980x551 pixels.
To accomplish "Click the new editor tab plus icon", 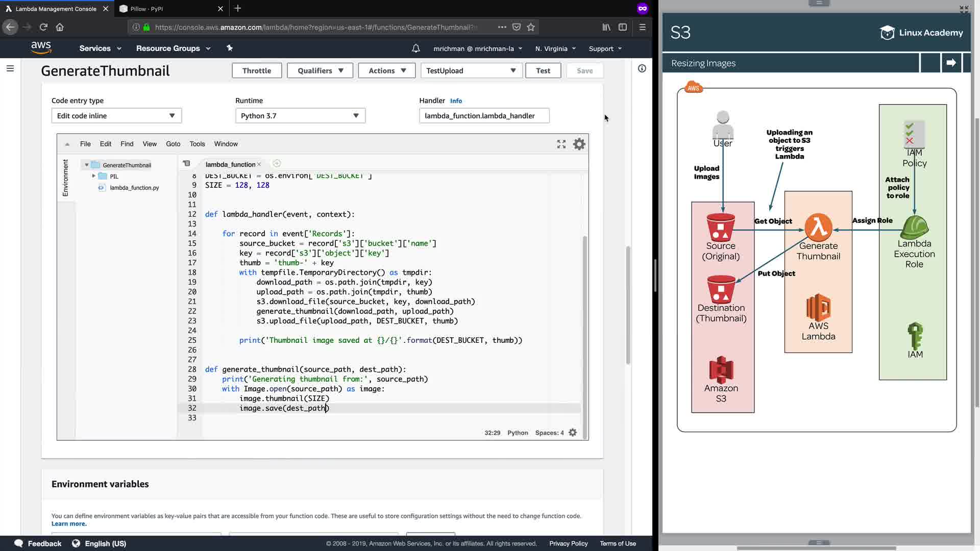I will [x=277, y=164].
